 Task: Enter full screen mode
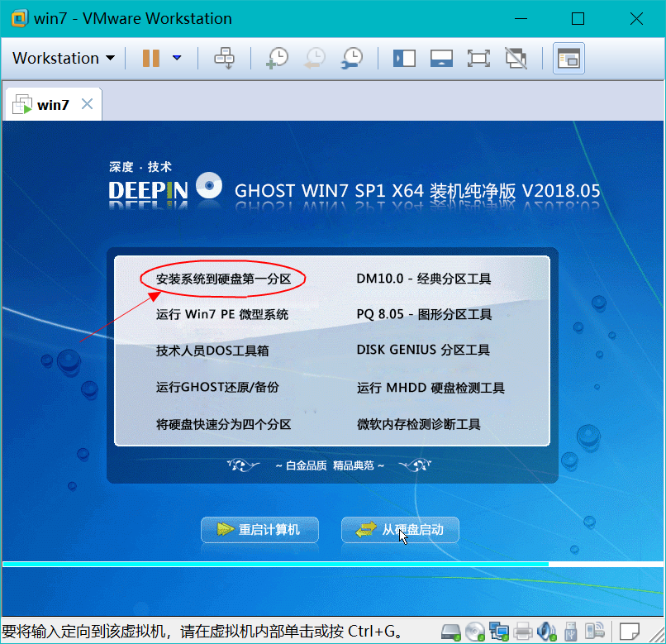pos(478,58)
